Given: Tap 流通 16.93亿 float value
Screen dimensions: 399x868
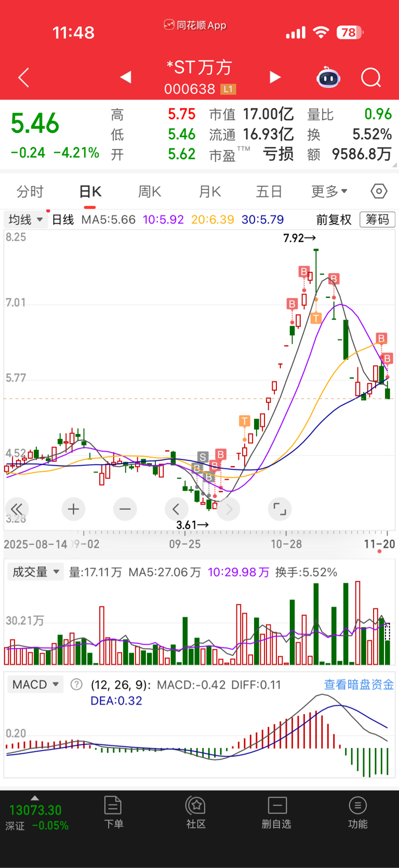Looking at the screenshot, I should pyautogui.click(x=251, y=134).
